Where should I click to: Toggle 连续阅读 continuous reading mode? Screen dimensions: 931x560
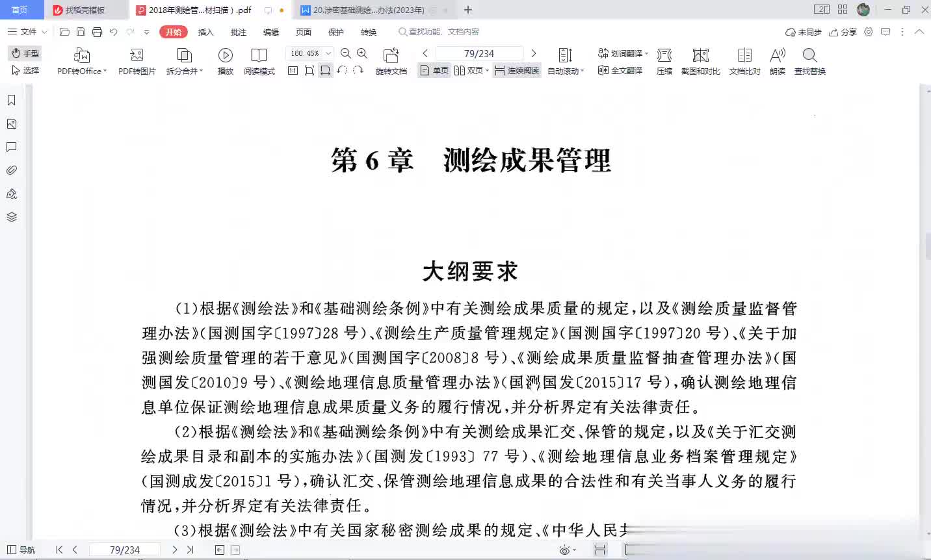[x=518, y=71]
